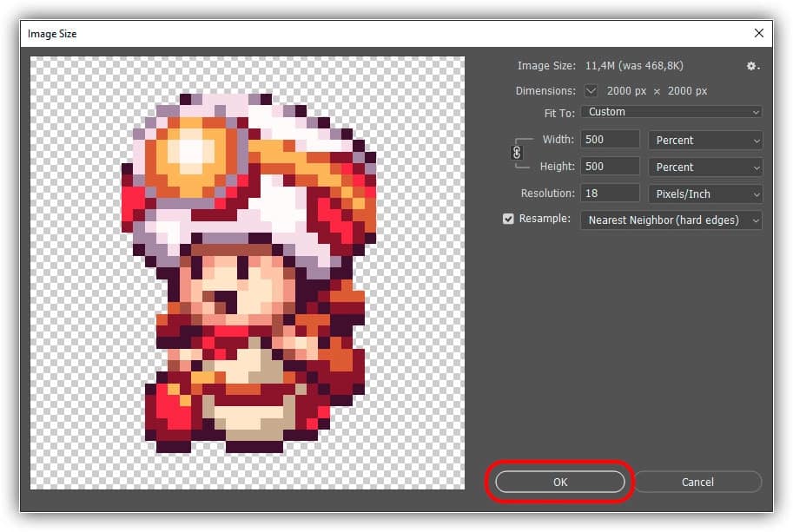This screenshot has width=793, height=532.
Task: Click the Height value field
Action: (x=610, y=167)
